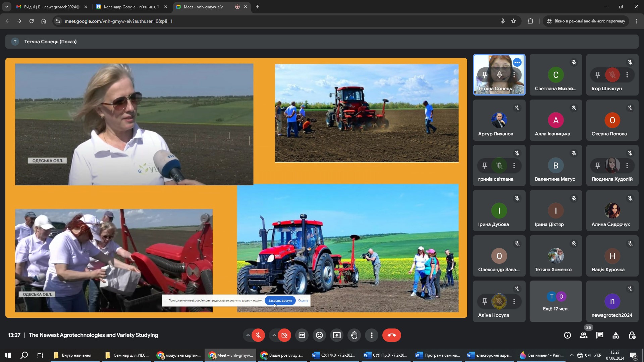The image size is (644, 362).
Task: Open more options three-dot menu
Action: coord(372,335)
